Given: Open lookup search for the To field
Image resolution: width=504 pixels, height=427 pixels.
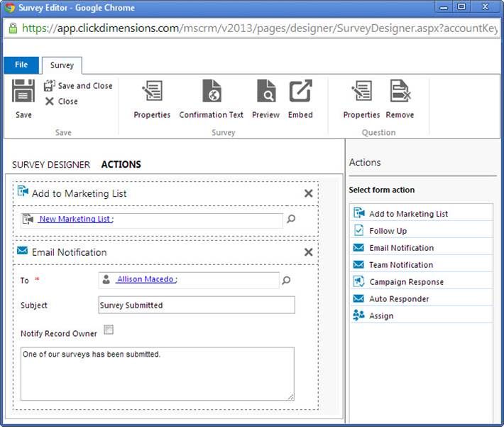Looking at the screenshot, I should [x=286, y=281].
